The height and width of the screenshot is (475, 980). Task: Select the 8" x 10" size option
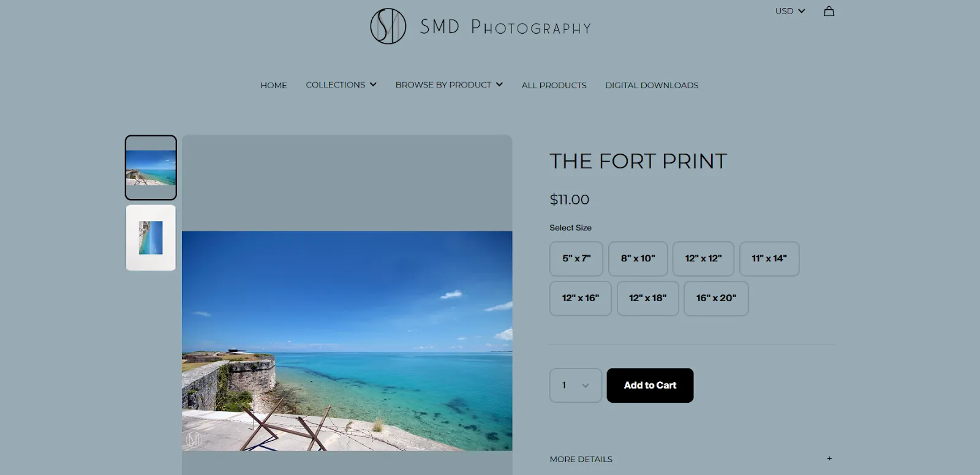point(638,258)
